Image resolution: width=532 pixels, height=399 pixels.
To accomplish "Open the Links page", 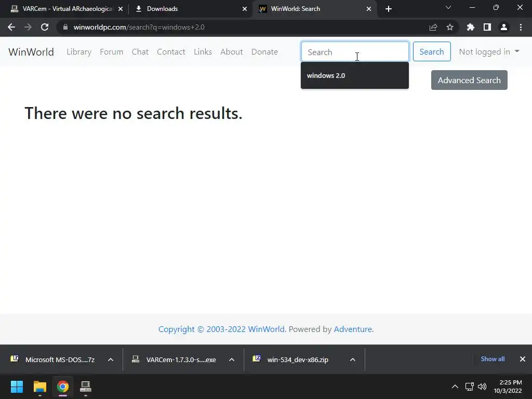I will click(203, 52).
